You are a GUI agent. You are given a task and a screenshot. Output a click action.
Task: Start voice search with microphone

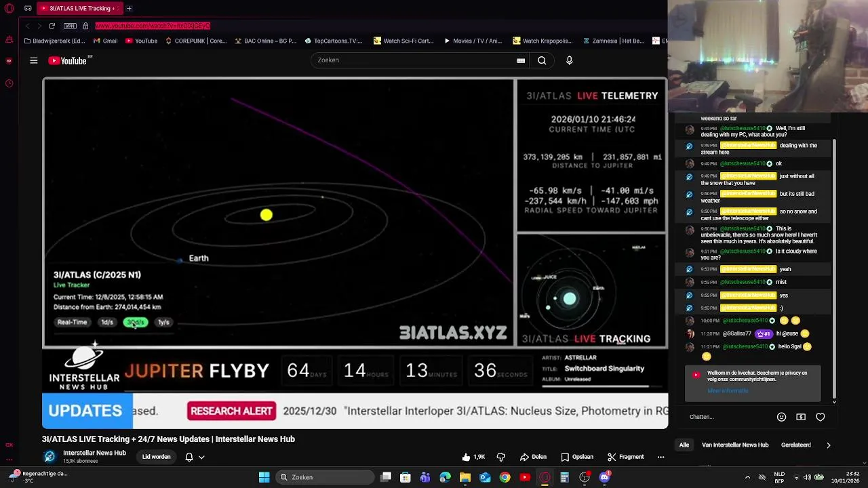(x=570, y=60)
